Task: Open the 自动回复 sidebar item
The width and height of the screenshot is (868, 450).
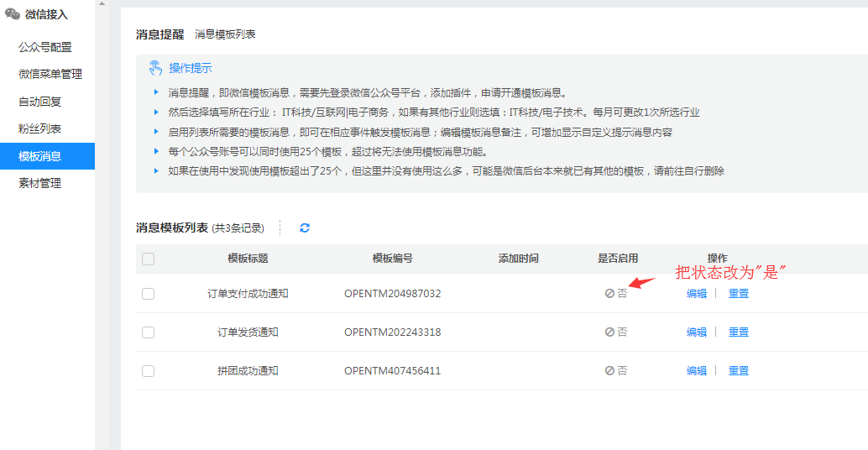Action: pos(40,102)
